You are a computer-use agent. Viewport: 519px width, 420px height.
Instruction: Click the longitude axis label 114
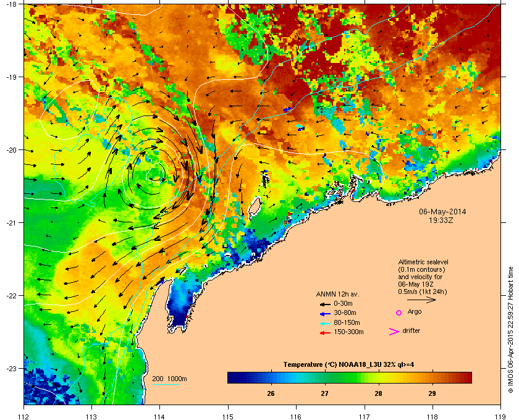(x=159, y=417)
